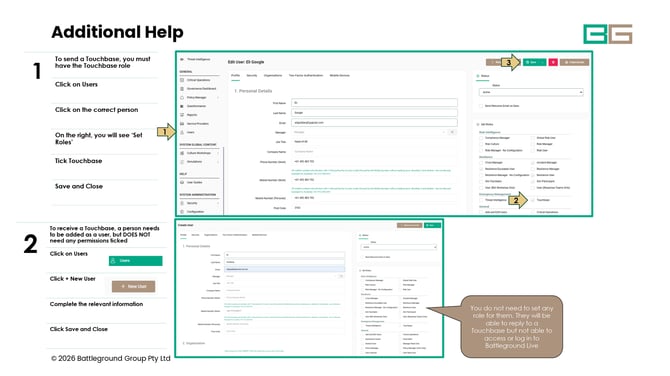Open Threat Intelligence icon in Edit User sidebar
The width and height of the screenshot is (670, 376).
(182, 59)
